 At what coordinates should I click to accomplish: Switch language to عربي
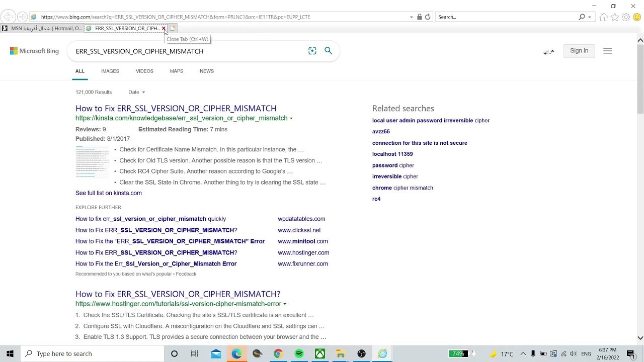click(549, 51)
